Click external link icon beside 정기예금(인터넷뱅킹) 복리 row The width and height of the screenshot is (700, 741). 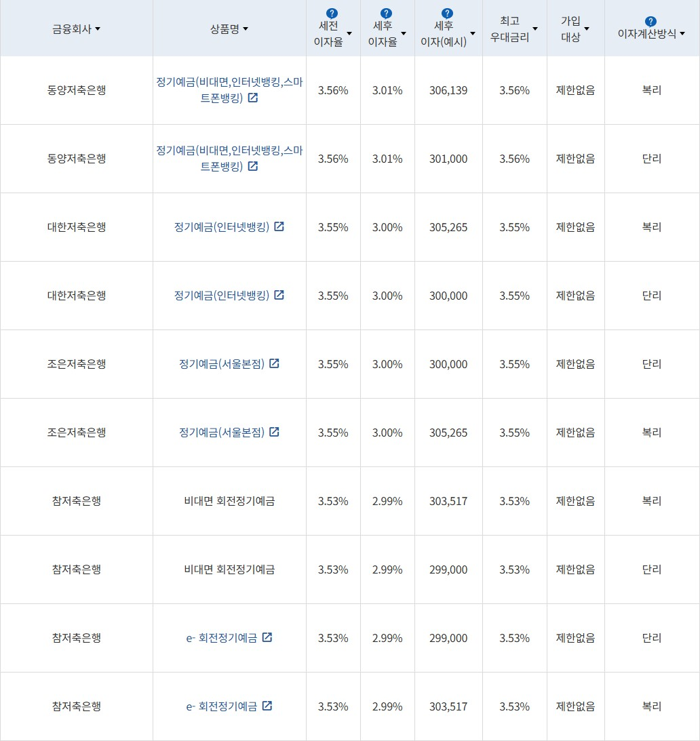(279, 228)
